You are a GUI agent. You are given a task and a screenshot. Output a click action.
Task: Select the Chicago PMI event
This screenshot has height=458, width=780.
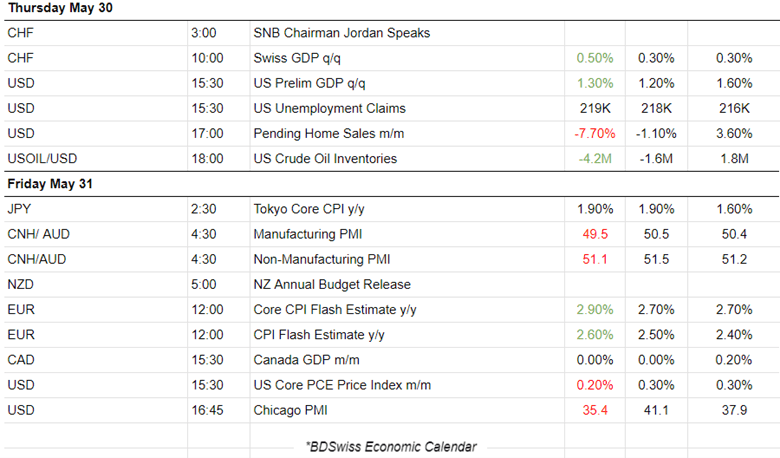tap(290, 409)
